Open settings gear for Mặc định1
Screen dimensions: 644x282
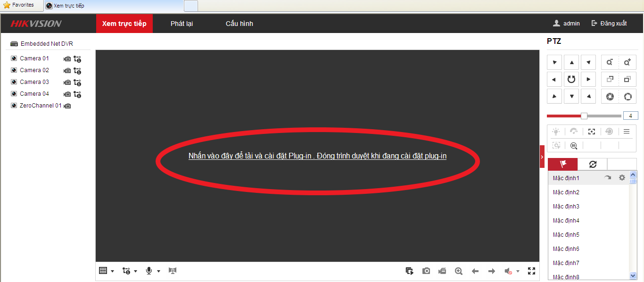coord(622,178)
